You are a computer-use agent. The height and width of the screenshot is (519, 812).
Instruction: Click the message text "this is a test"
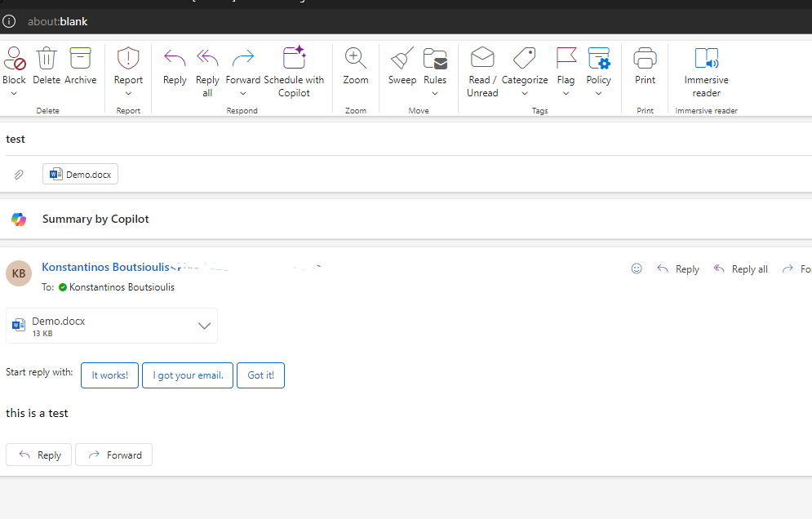[37, 414]
